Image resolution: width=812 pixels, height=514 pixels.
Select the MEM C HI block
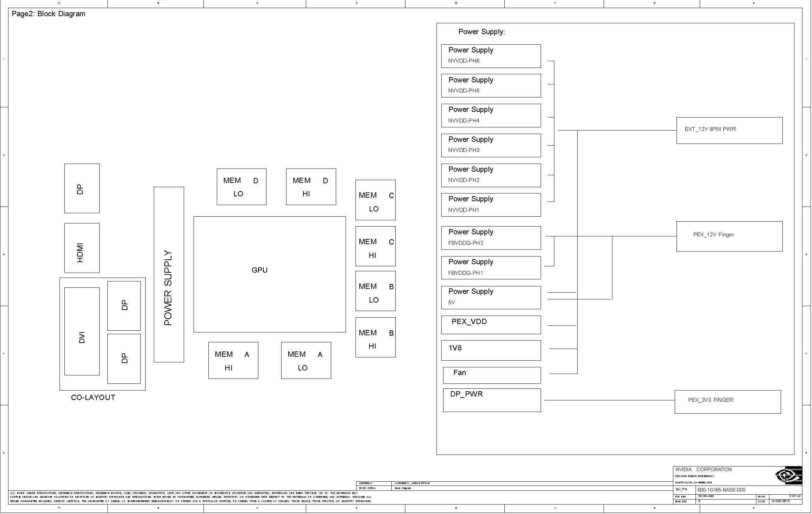[x=376, y=246]
